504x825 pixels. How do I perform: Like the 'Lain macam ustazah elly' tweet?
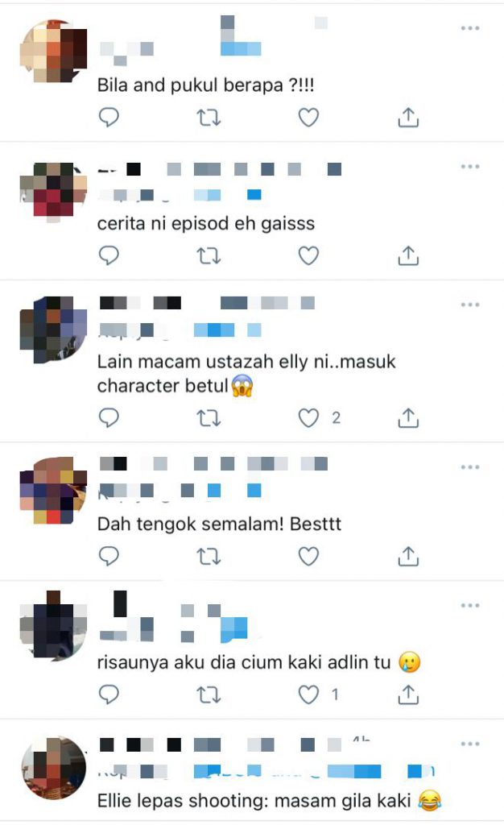[308, 418]
